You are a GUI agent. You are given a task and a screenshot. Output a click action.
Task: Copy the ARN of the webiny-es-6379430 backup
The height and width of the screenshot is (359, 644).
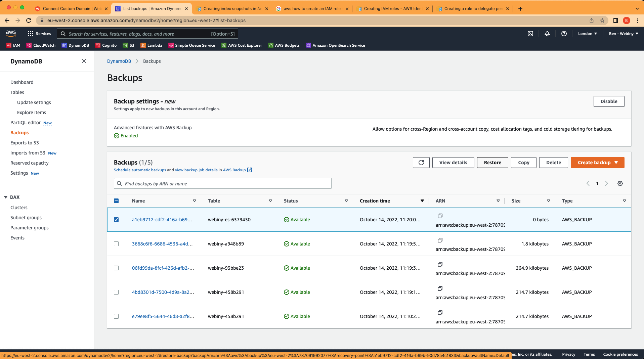(440, 216)
